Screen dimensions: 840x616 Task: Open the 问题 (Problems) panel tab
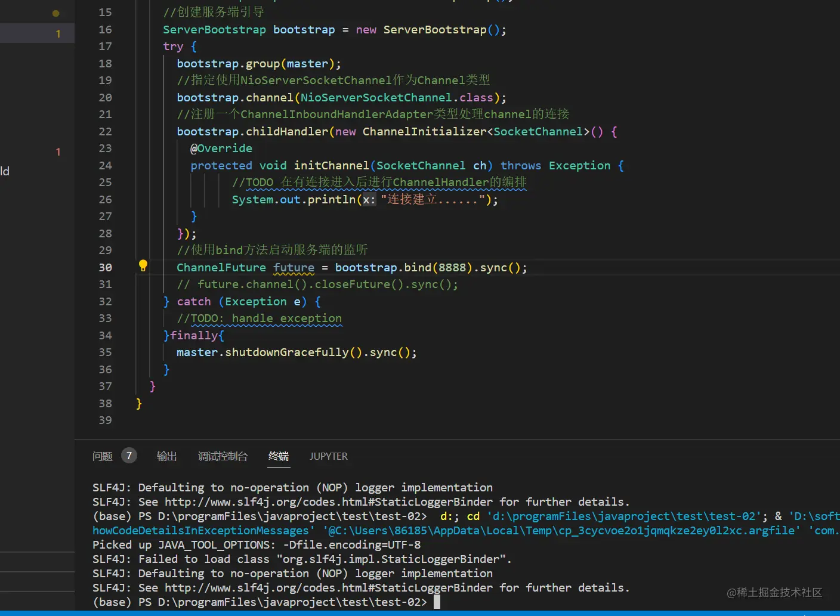(103, 456)
